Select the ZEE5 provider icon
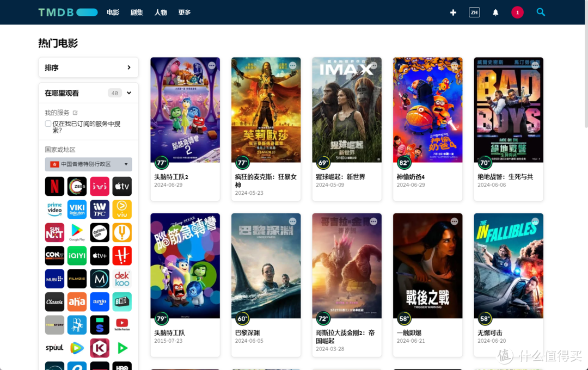Screen dimensions: 588x370 [x=77, y=186]
